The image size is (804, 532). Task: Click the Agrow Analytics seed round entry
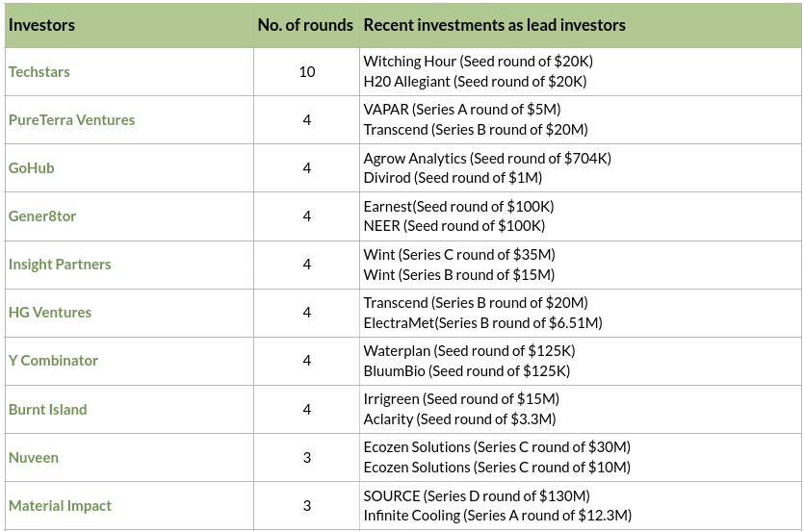point(487,158)
